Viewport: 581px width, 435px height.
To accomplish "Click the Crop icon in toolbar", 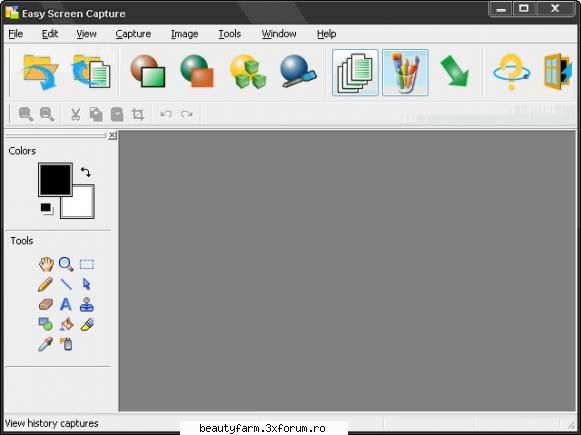I will 138,114.
